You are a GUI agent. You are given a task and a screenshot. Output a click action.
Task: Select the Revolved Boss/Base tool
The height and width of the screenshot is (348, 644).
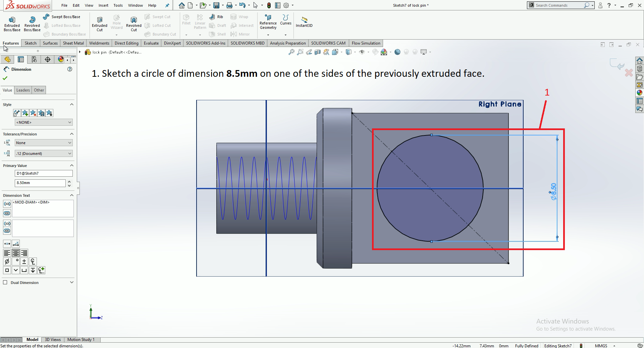(x=32, y=24)
